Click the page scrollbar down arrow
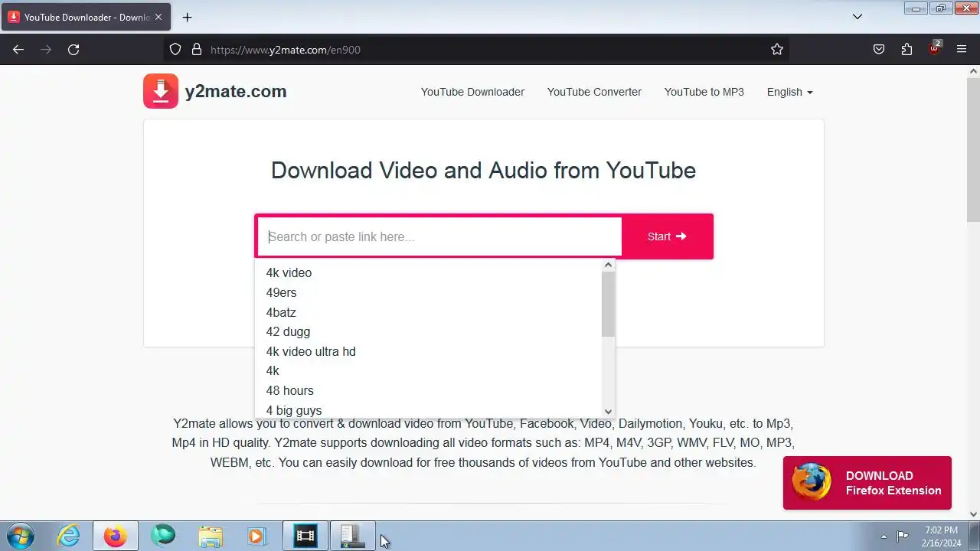Viewport: 980px width, 551px height. click(973, 514)
